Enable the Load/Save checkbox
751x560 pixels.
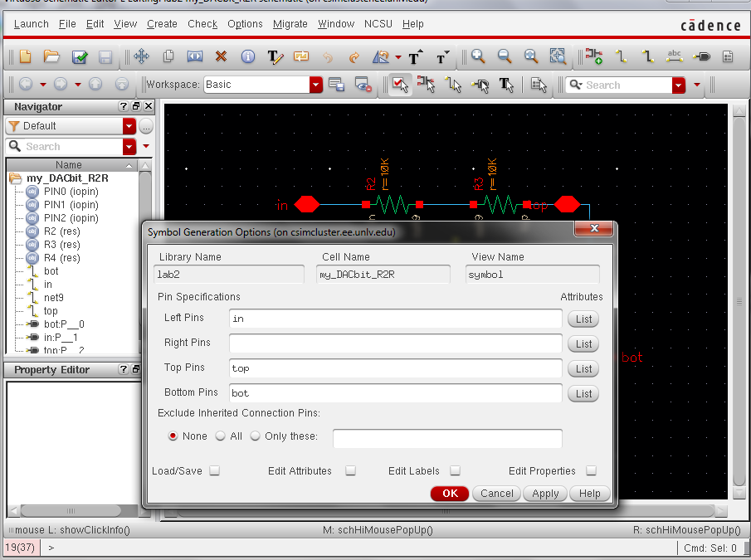pos(215,470)
